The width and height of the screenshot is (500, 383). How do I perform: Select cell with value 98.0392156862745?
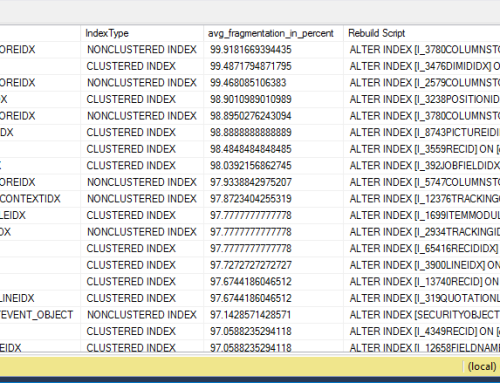click(x=273, y=166)
